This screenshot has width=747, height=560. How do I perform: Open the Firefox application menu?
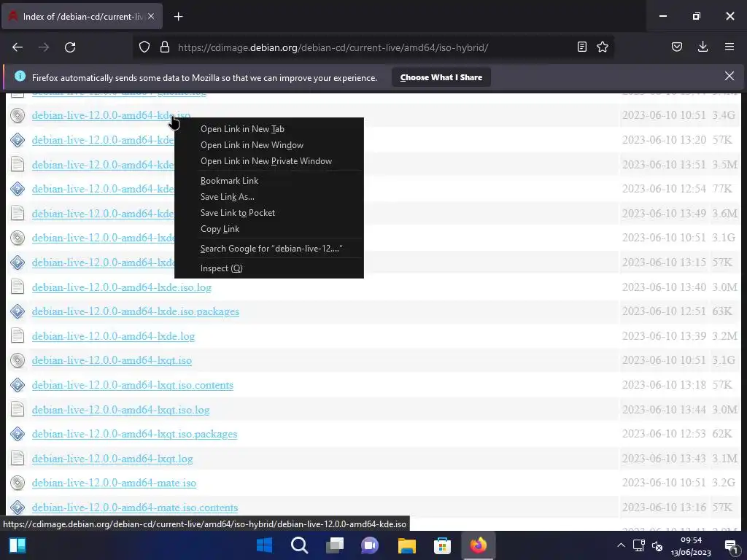click(x=729, y=47)
